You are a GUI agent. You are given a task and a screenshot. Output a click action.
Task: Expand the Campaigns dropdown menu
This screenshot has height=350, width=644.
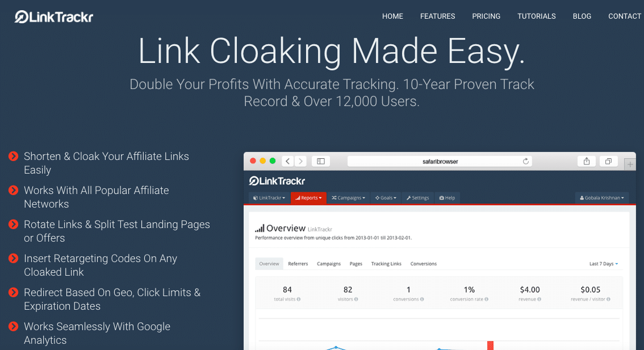click(x=348, y=198)
